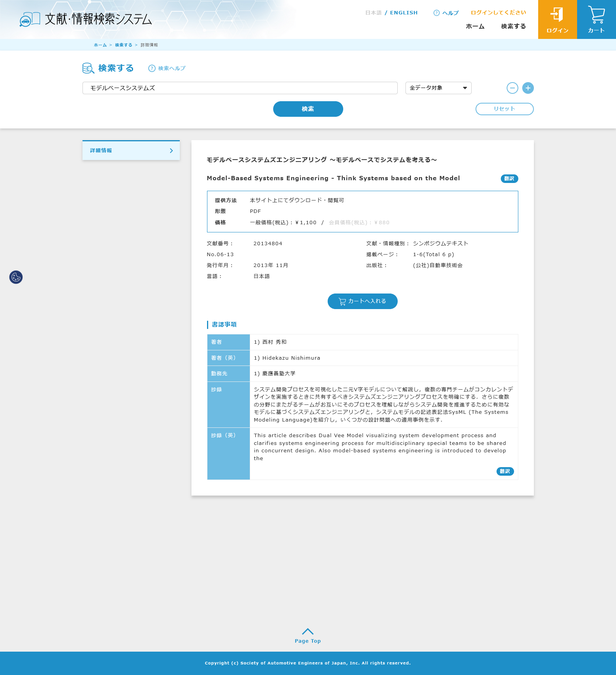
Task: Open the 検索する menu item in header
Action: point(513,26)
